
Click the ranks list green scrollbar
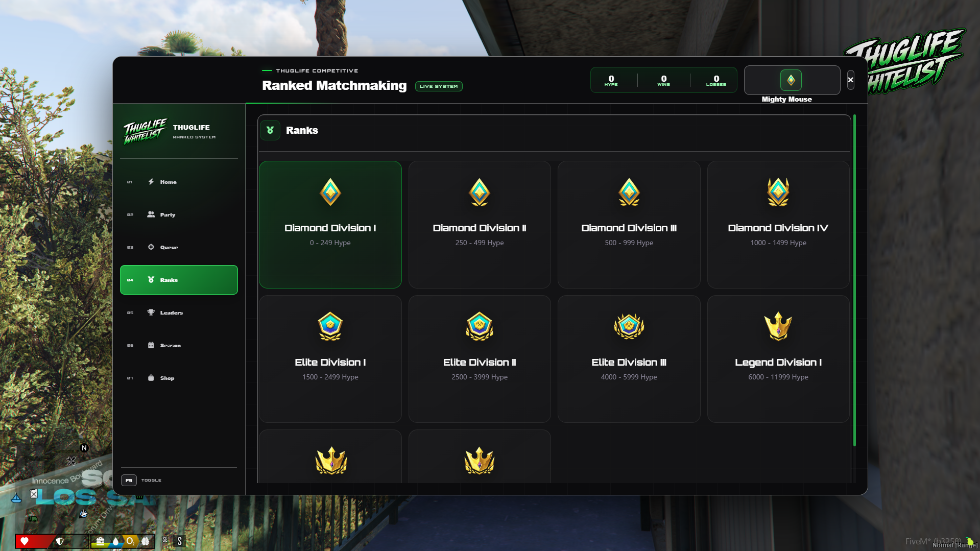[854, 281]
